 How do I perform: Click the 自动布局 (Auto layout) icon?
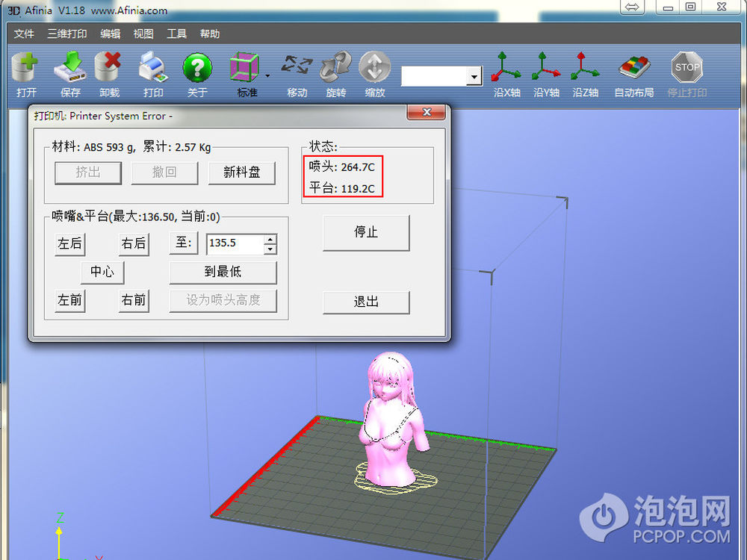[634, 68]
